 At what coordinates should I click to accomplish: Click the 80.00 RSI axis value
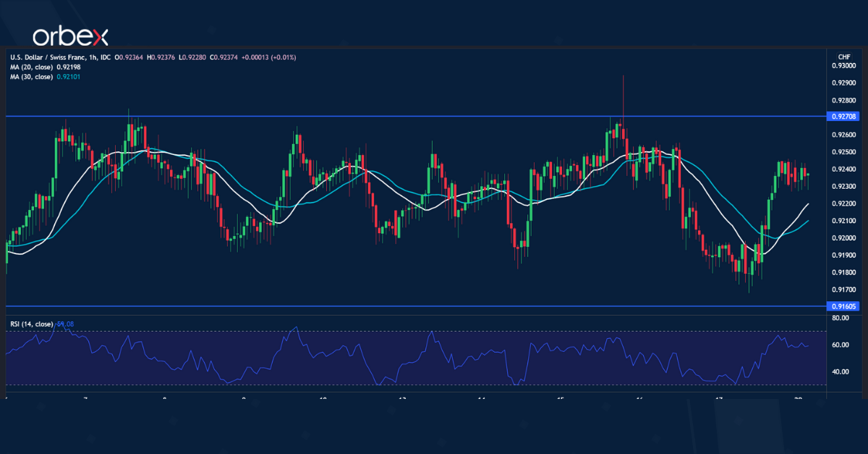click(x=841, y=318)
